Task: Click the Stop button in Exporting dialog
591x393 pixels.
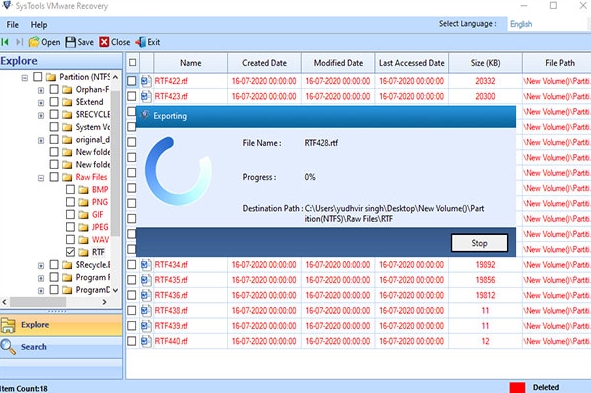Action: coord(479,243)
